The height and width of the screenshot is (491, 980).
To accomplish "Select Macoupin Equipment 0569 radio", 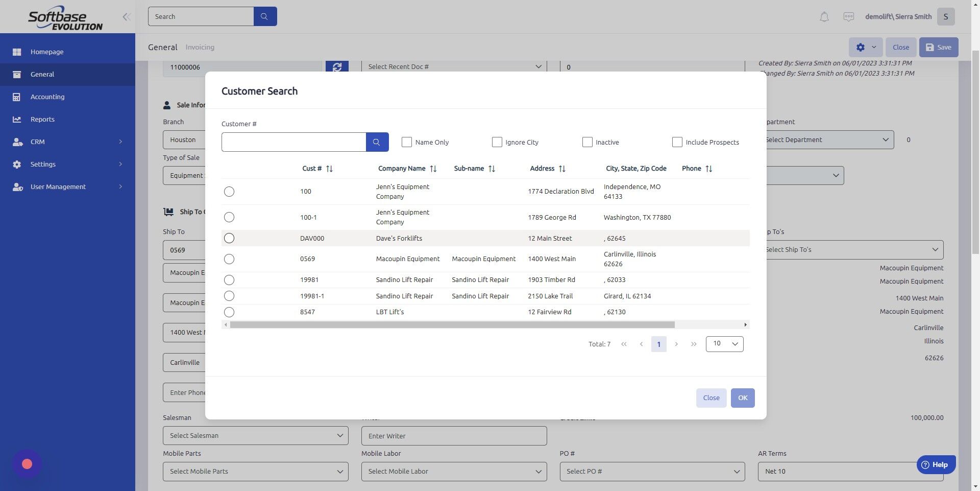I will [229, 259].
